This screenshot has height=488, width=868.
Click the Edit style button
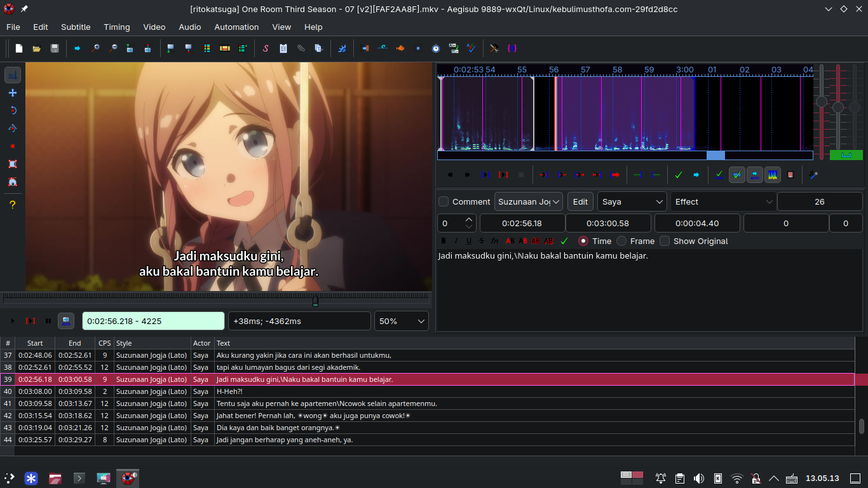tap(580, 201)
